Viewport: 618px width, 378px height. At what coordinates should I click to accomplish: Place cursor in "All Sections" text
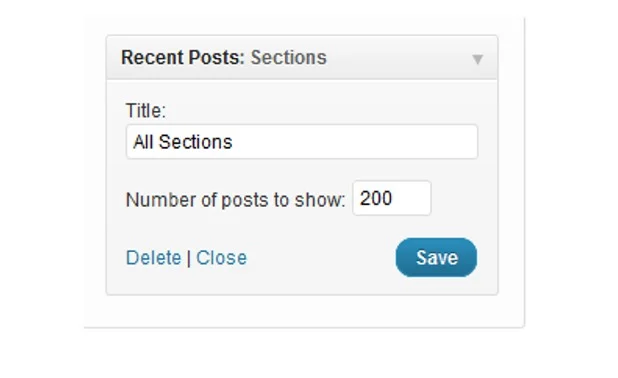tap(182, 142)
